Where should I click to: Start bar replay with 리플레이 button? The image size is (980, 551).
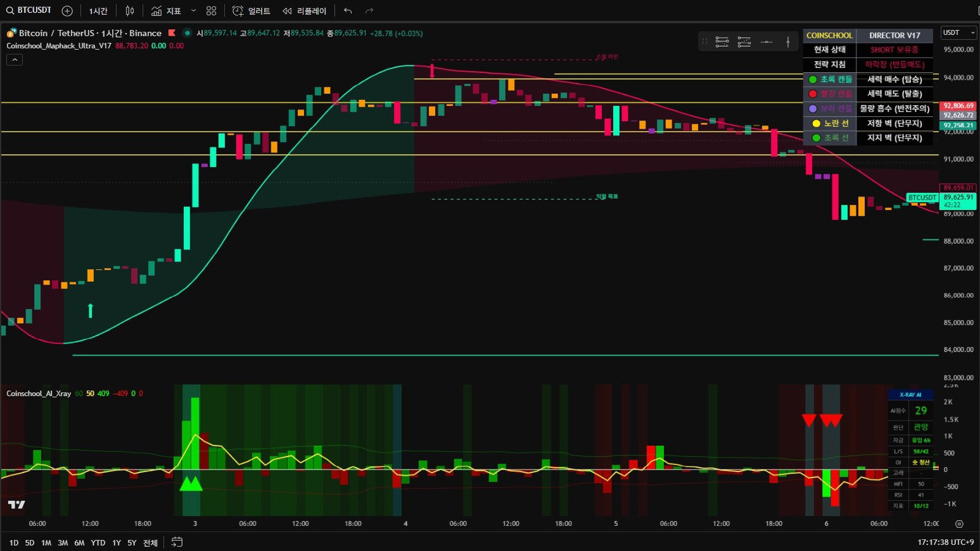click(x=304, y=11)
